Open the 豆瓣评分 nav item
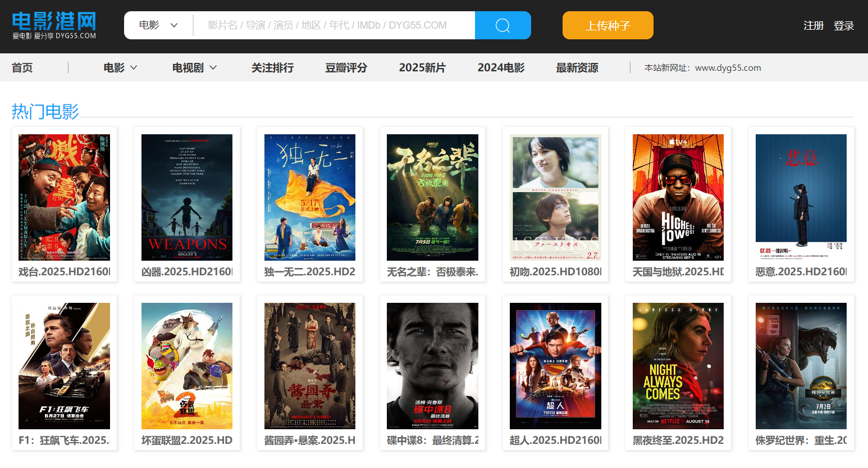This screenshot has height=468, width=868. click(346, 68)
